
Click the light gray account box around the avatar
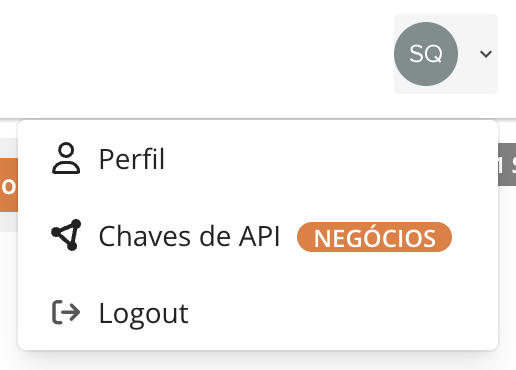click(x=446, y=54)
